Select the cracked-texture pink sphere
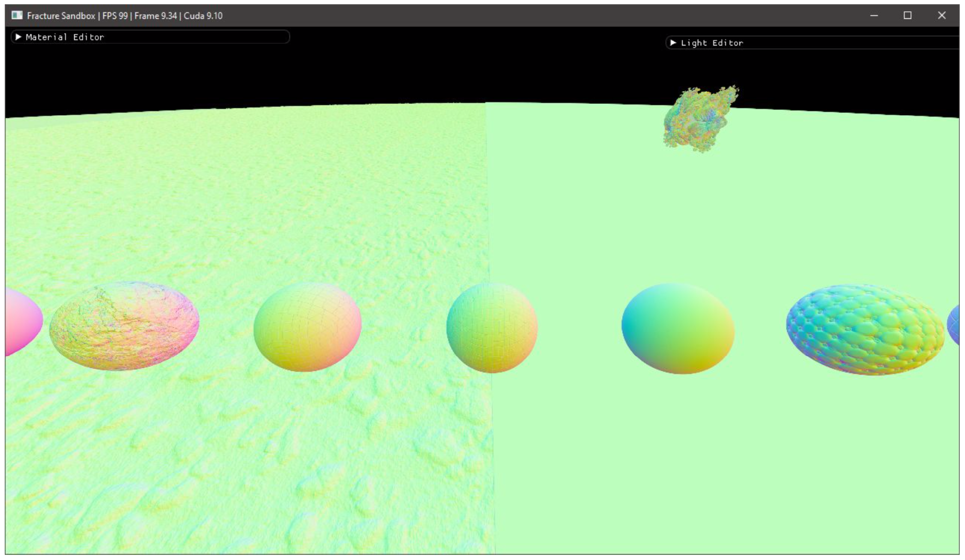The width and height of the screenshot is (965, 560). 124,326
